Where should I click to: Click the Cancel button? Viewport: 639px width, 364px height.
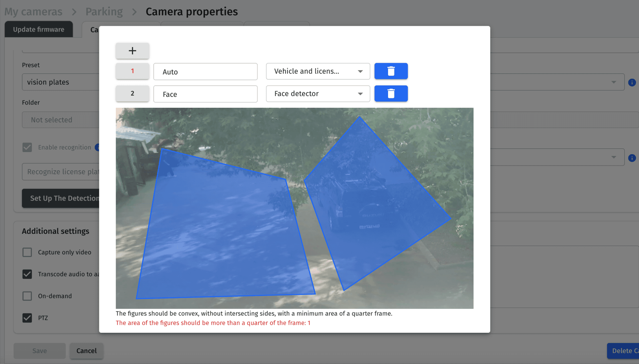86,351
